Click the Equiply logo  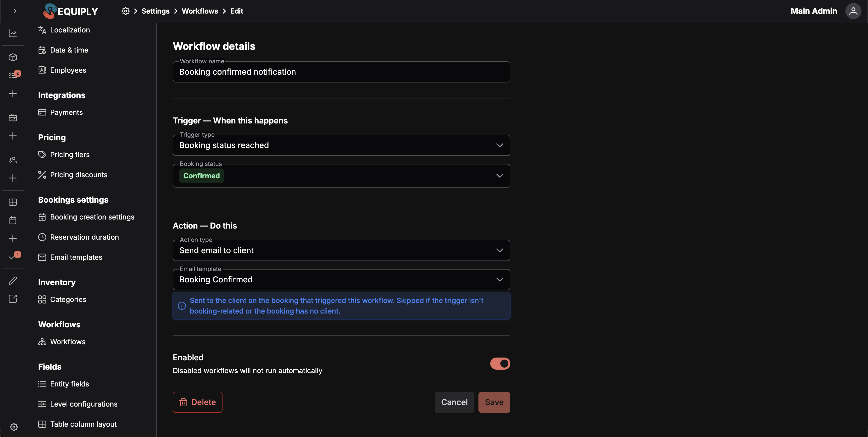pos(70,11)
